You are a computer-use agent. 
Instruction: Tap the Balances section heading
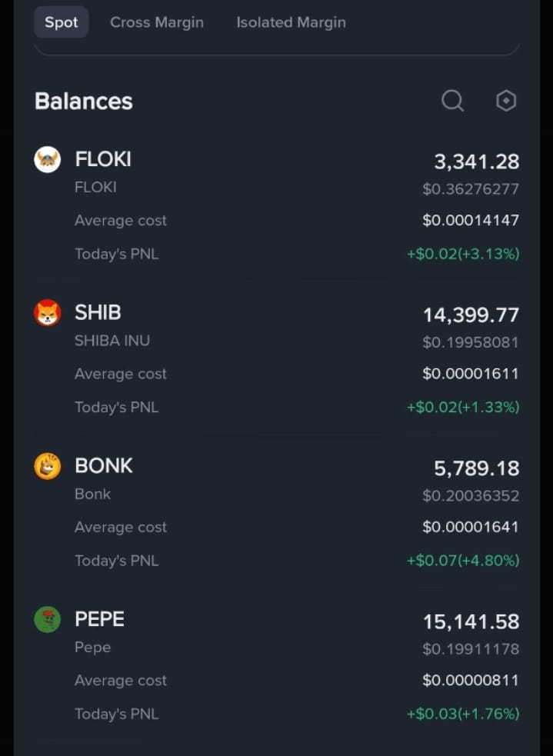(83, 102)
